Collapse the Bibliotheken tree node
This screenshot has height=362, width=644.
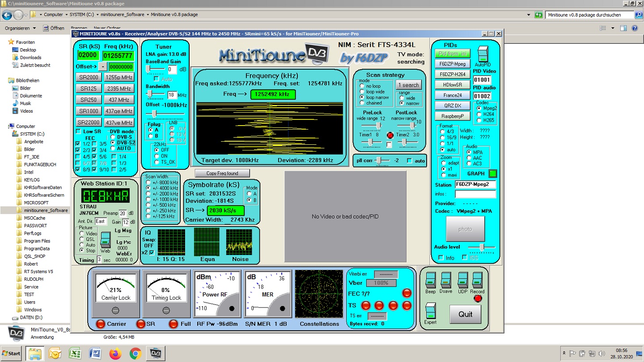4,80
